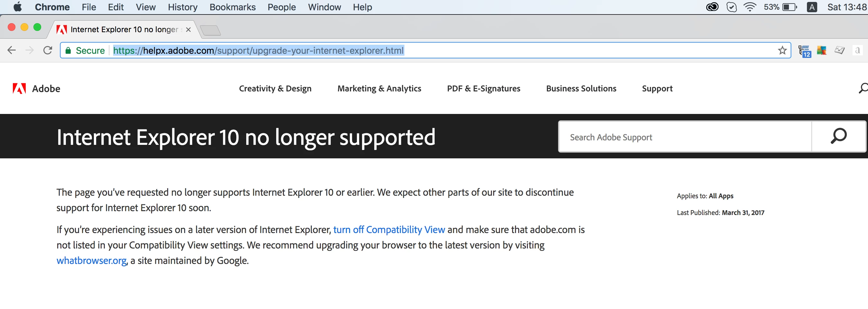Click the site search magnifier icon
Image resolution: width=868 pixels, height=309 pixels.
tap(863, 89)
